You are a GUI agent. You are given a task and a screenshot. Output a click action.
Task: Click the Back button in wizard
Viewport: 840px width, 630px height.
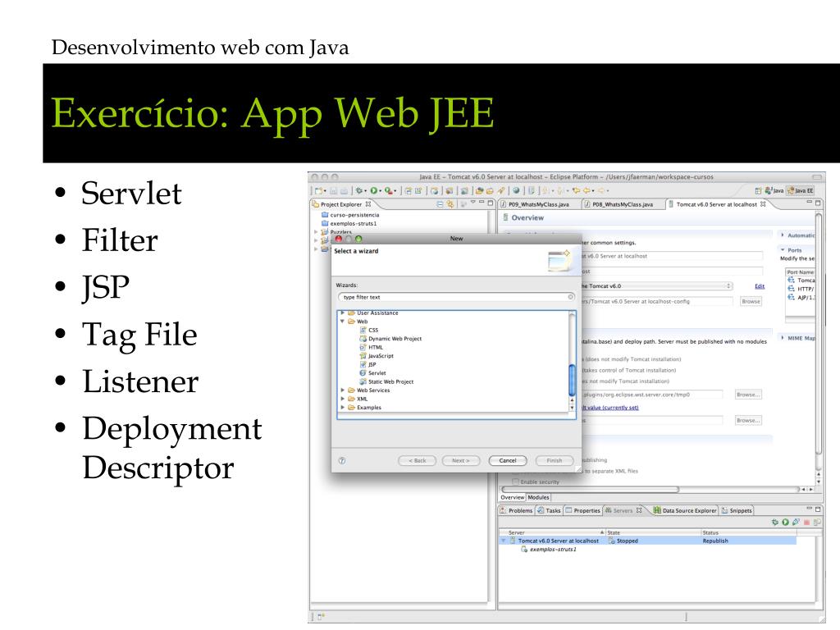[x=418, y=461]
